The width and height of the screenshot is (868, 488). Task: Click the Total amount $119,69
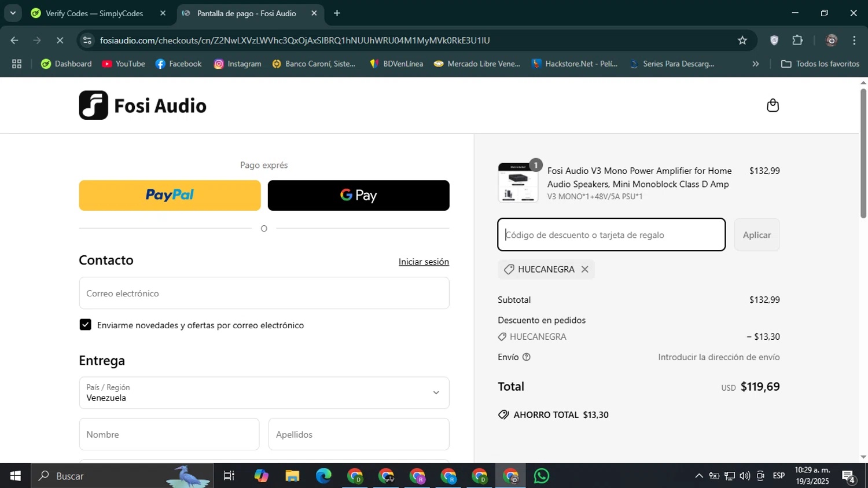tap(760, 387)
